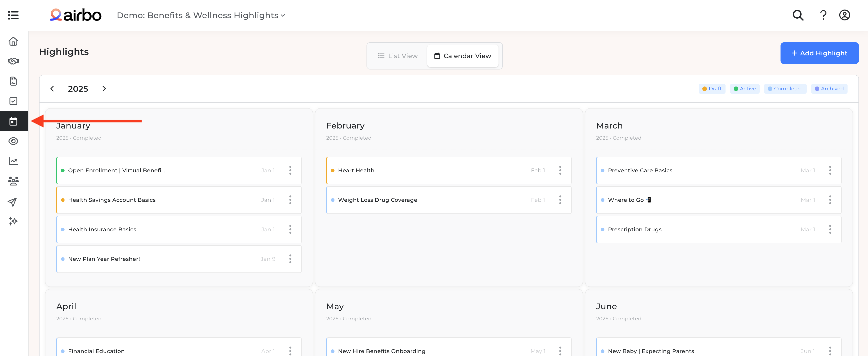Open the handshake sidebar icon
Image resolution: width=868 pixels, height=356 pixels.
[x=13, y=61]
